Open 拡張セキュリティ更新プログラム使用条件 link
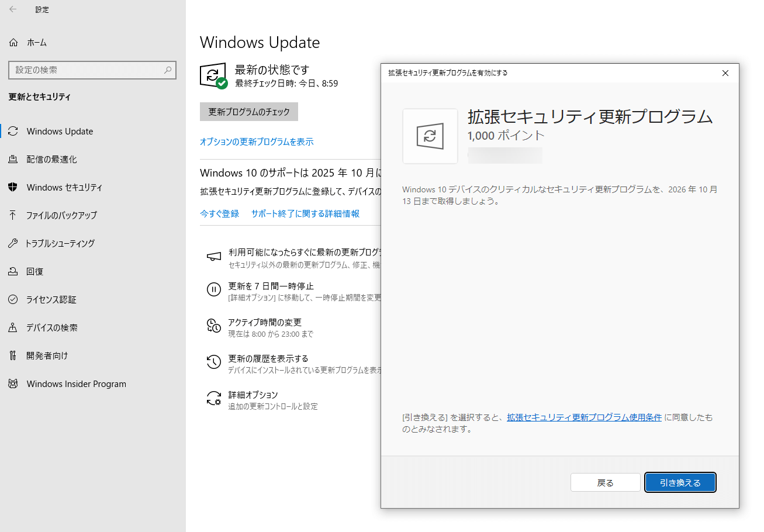The image size is (764, 532). click(584, 417)
